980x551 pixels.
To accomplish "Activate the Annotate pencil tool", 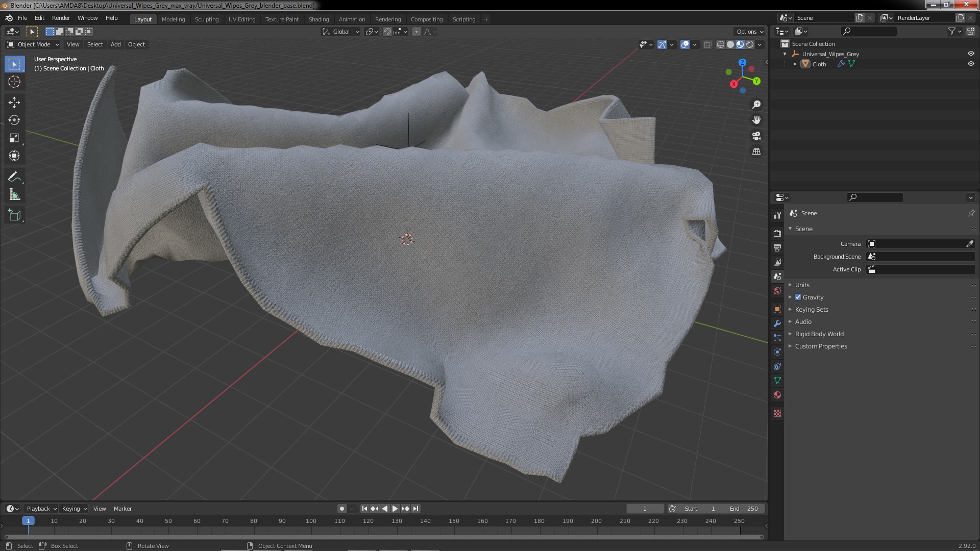I will tap(14, 177).
